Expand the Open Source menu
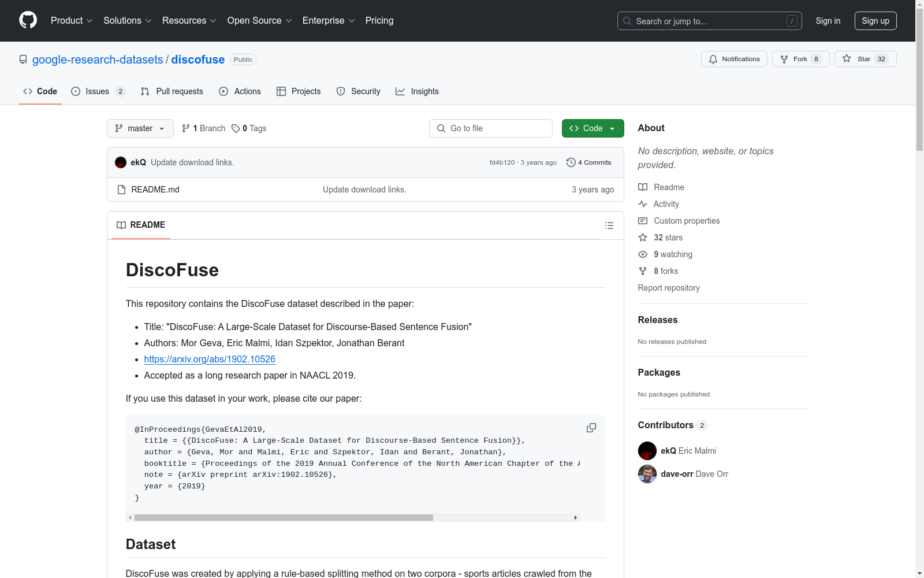This screenshot has height=578, width=924. coord(260,20)
